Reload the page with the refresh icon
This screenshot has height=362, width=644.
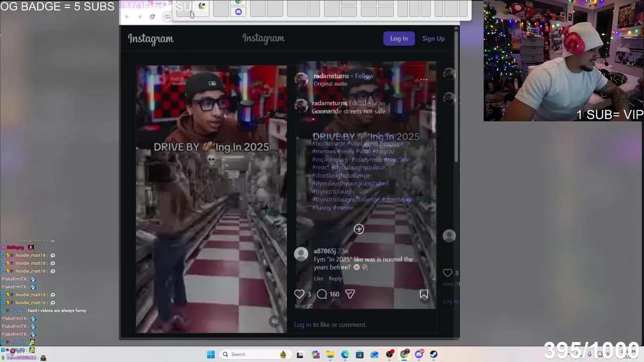point(152,17)
